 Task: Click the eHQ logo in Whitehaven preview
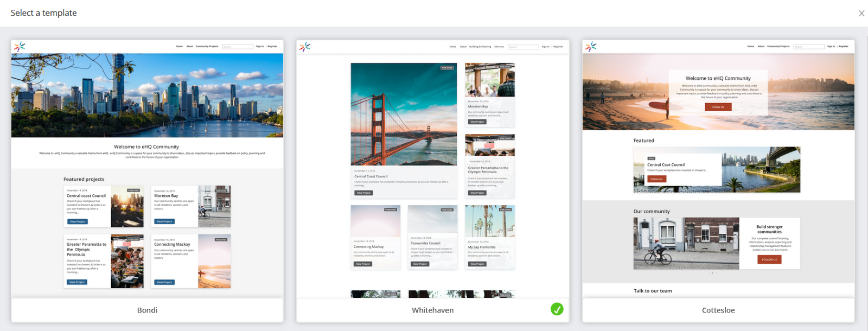(305, 47)
